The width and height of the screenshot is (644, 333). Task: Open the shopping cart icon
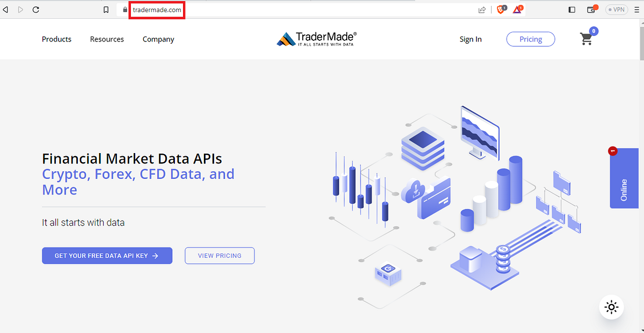[x=588, y=38]
